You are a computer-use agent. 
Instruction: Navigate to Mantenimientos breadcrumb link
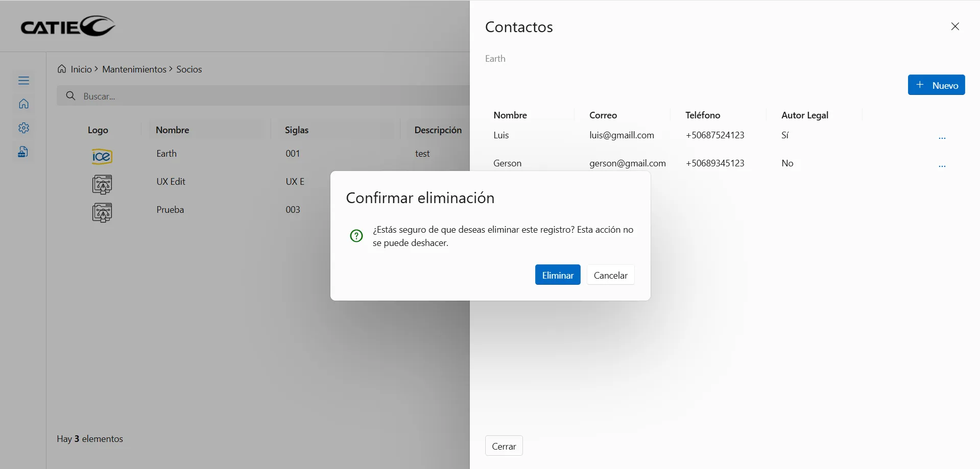tap(134, 69)
